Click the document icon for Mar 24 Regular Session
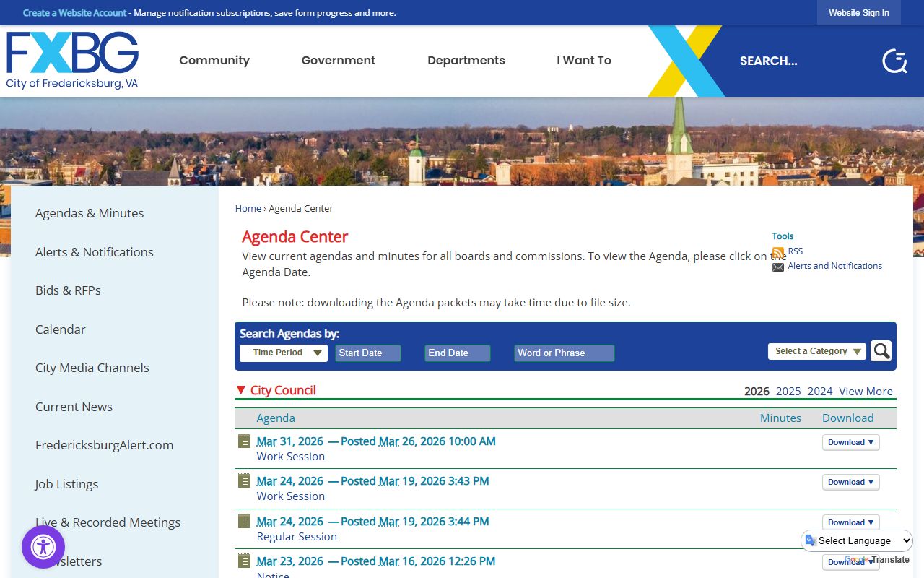The height and width of the screenshot is (578, 924). point(245,521)
